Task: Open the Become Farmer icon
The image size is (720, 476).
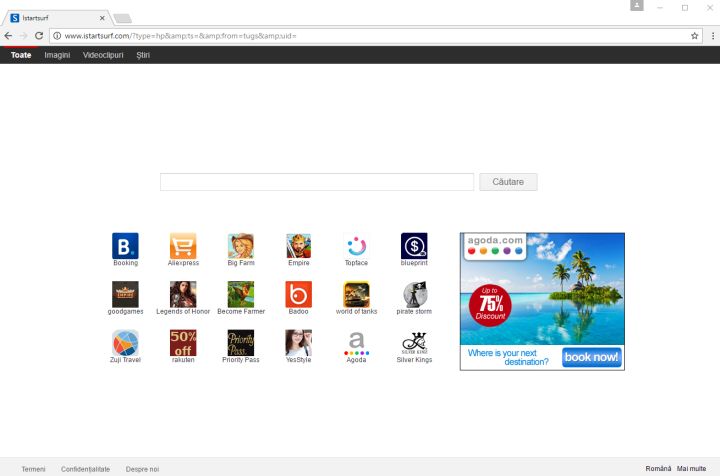Action: [x=241, y=295]
